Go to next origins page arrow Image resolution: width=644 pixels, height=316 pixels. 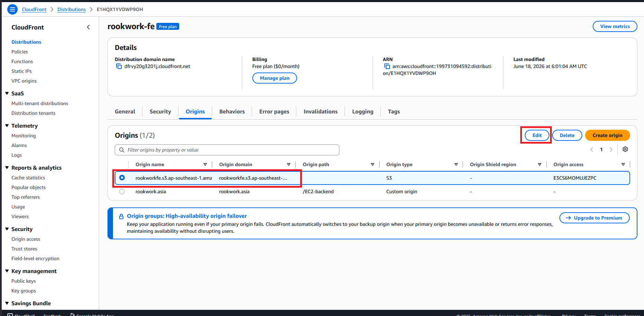[x=611, y=150]
